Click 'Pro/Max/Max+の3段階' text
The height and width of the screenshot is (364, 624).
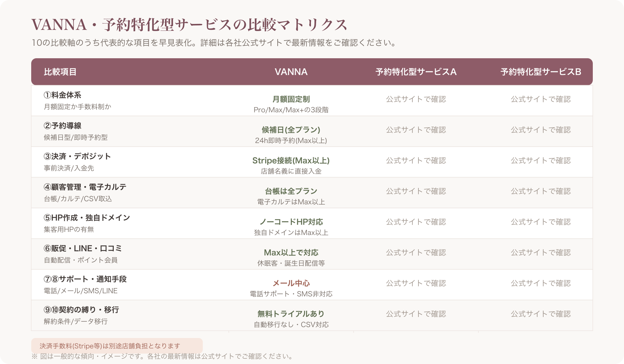(291, 110)
